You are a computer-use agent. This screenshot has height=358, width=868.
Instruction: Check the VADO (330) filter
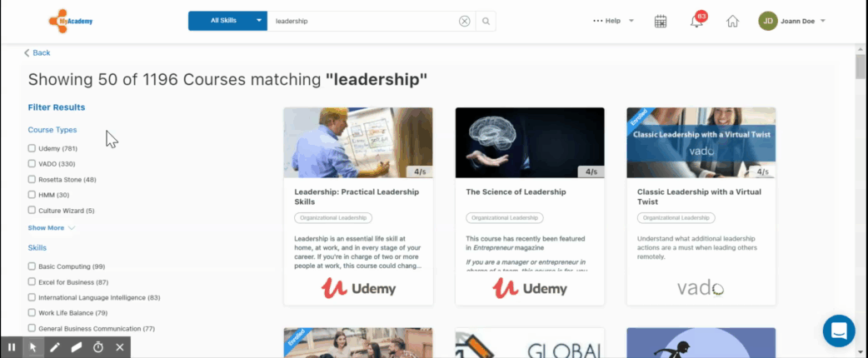tap(32, 164)
